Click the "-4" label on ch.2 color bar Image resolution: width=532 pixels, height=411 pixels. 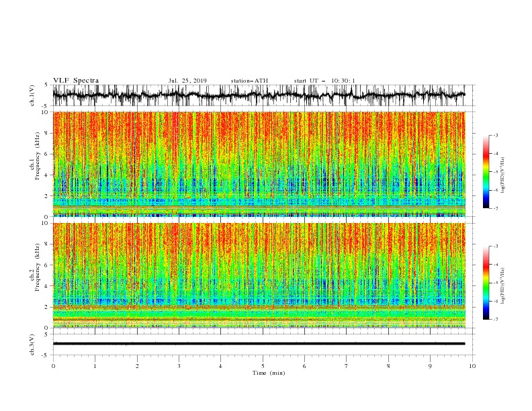[496, 265]
